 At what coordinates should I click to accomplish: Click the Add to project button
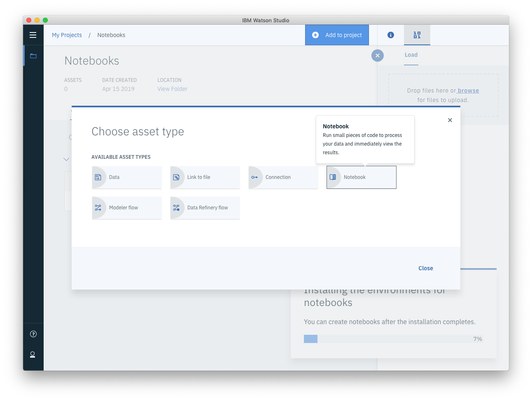(337, 35)
